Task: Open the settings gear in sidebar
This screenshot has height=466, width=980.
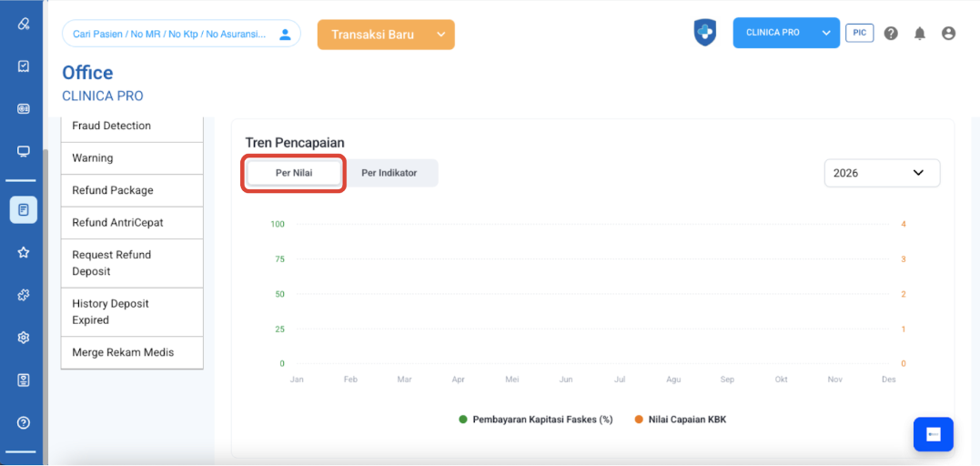Action: click(x=24, y=338)
